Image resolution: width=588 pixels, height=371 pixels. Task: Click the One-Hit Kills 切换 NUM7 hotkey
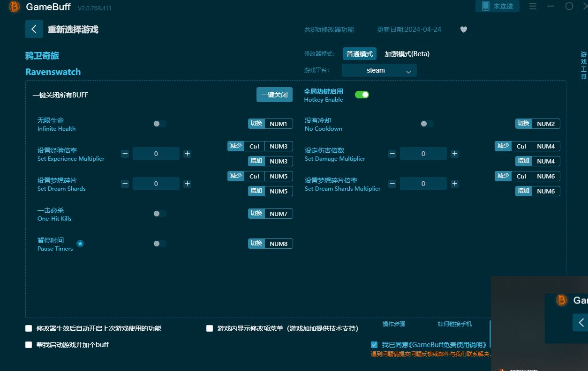(x=271, y=214)
